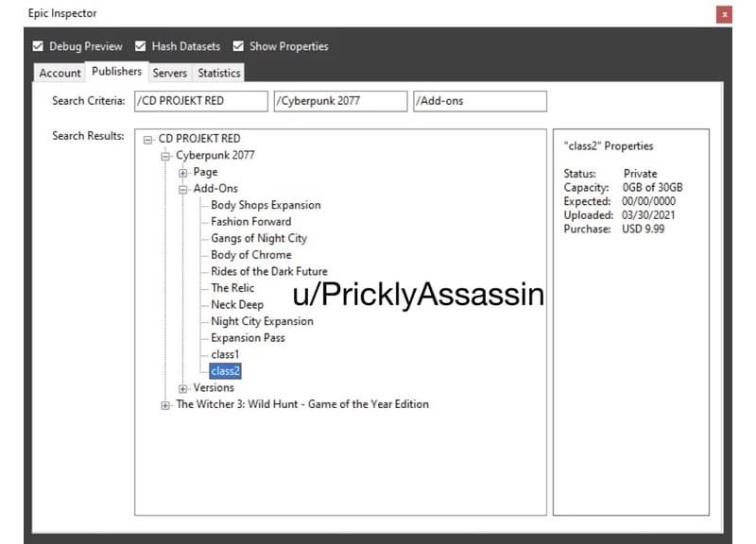This screenshot has width=756, height=544.
Task: Click the Status value Private
Action: tap(641, 174)
